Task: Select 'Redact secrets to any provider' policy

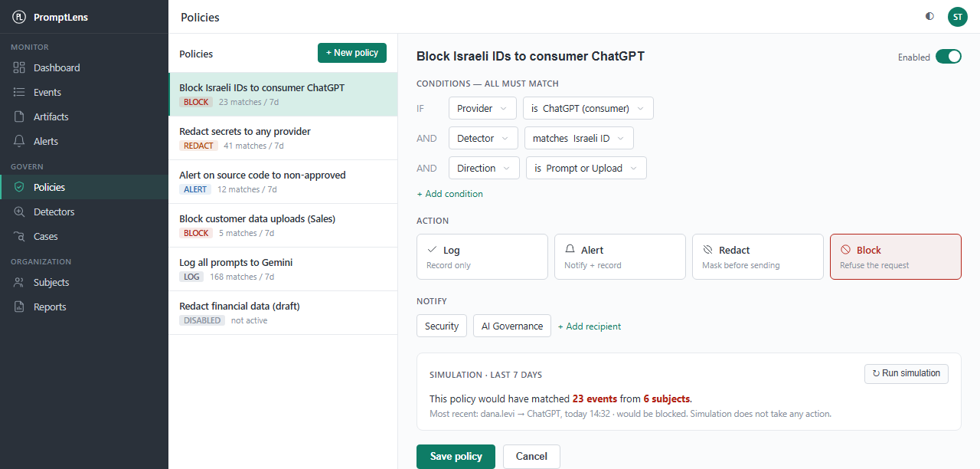Action: [x=283, y=138]
